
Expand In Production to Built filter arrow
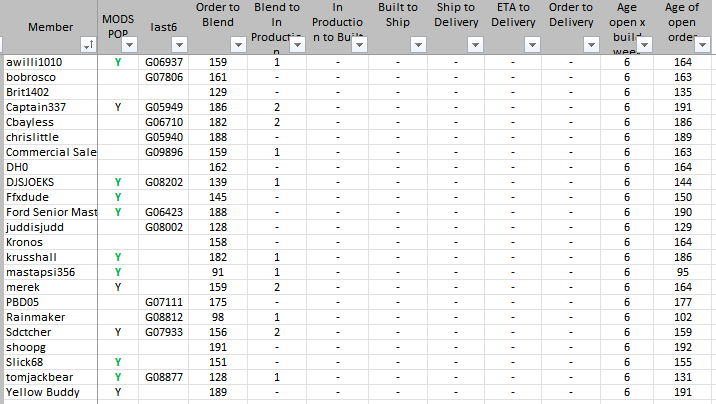click(358, 45)
